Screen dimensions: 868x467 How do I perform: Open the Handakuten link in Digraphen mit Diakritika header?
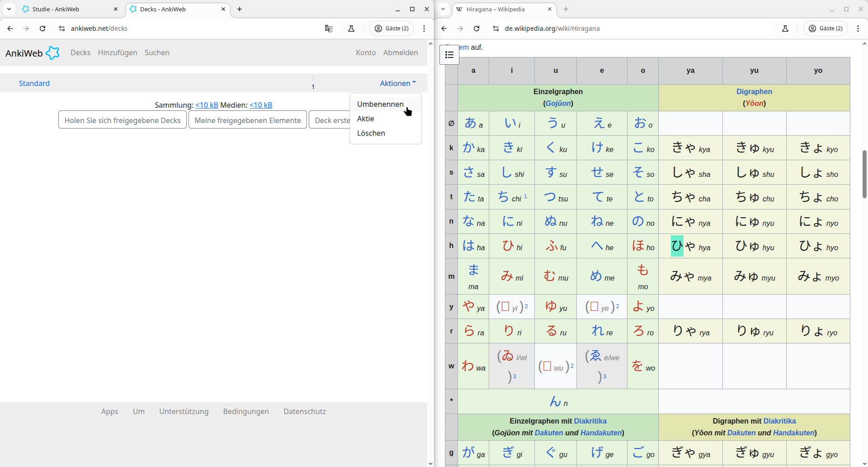794,433
